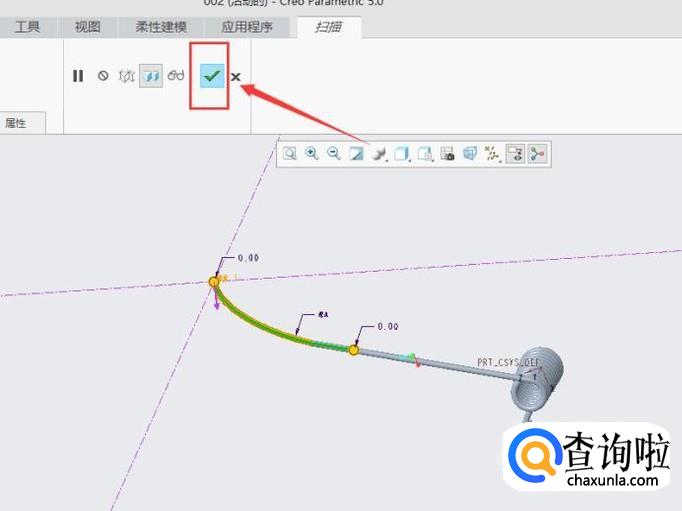Viewport: 682px width, 511px height.
Task: Click the Refit zoom icon
Action: click(289, 154)
